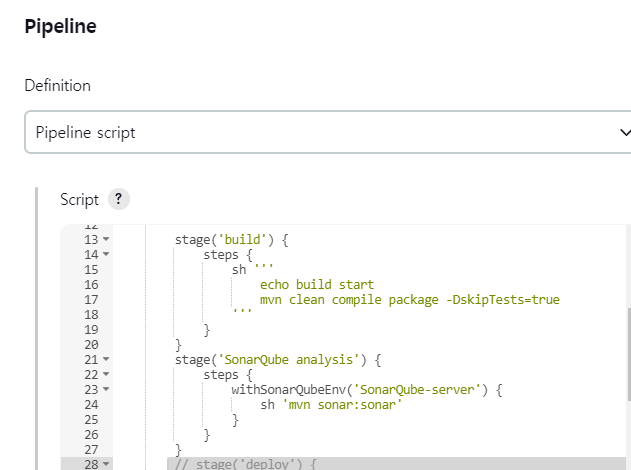
Task: Click line number 20 in the gutter
Action: pos(91,345)
